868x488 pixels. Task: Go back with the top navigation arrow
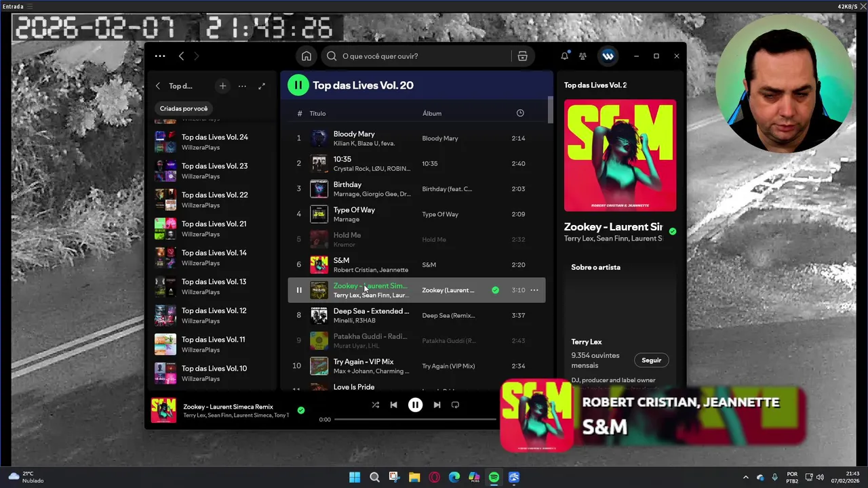pos(181,56)
